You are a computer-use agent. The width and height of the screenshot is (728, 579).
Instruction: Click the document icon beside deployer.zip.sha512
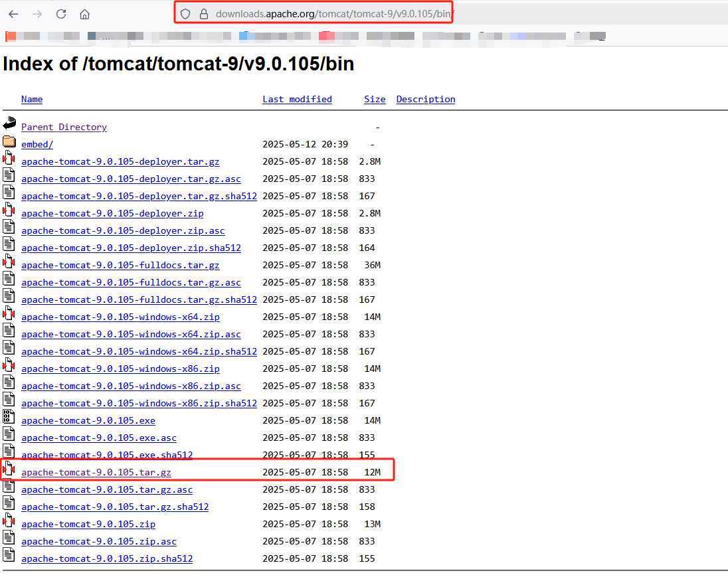[x=9, y=244]
